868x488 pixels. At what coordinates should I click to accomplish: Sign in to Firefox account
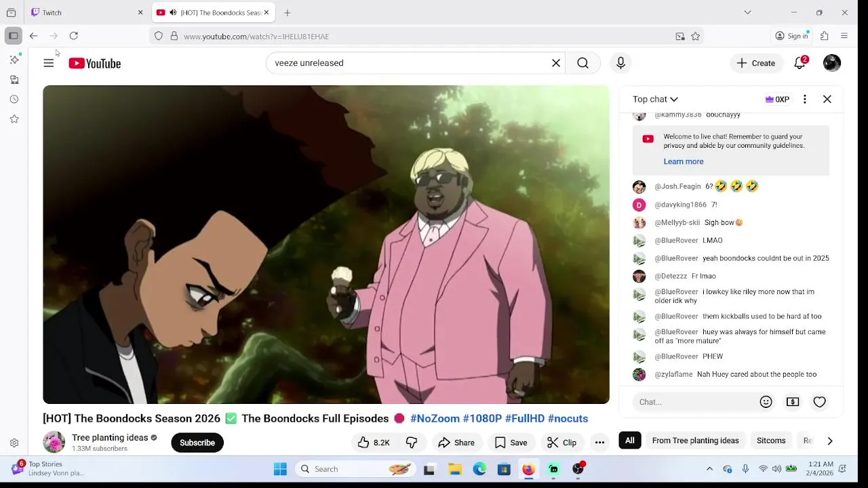792,36
